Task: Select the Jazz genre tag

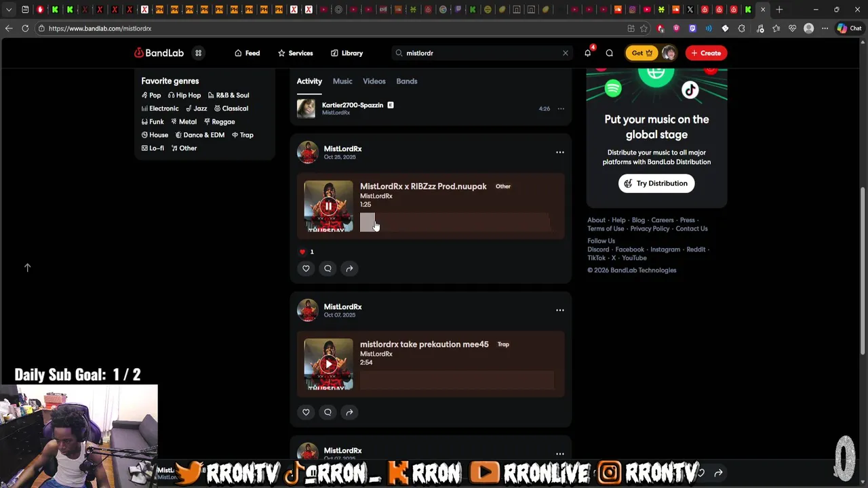Action: (197, 108)
